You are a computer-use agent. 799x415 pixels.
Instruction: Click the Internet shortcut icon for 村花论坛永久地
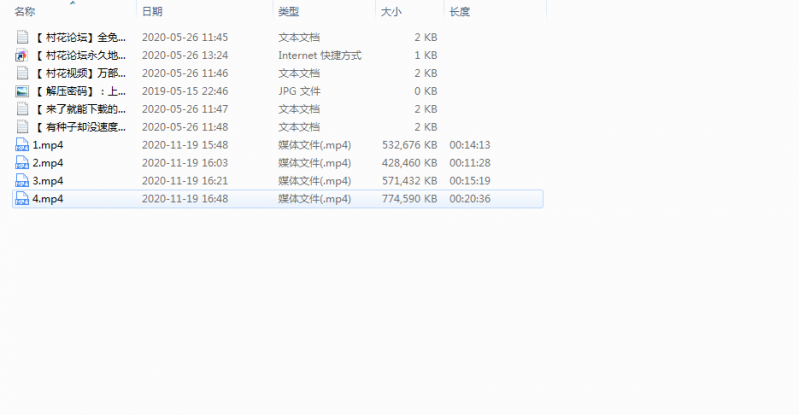(22, 55)
